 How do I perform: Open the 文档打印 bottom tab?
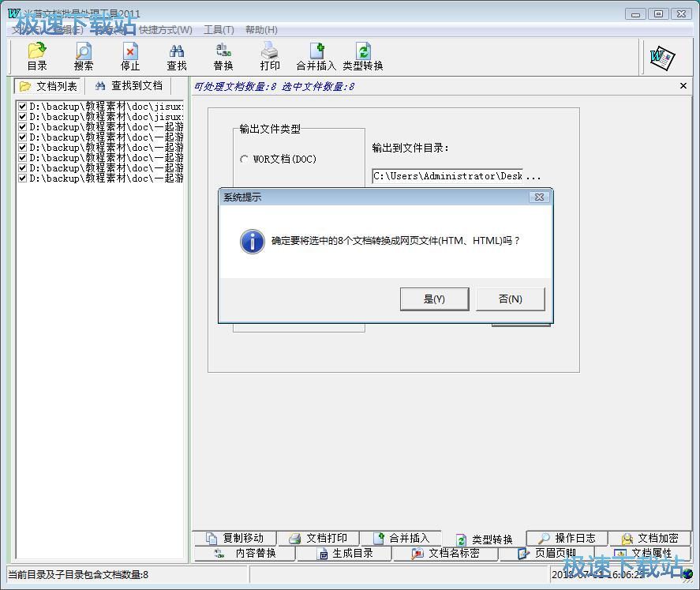tap(318, 538)
